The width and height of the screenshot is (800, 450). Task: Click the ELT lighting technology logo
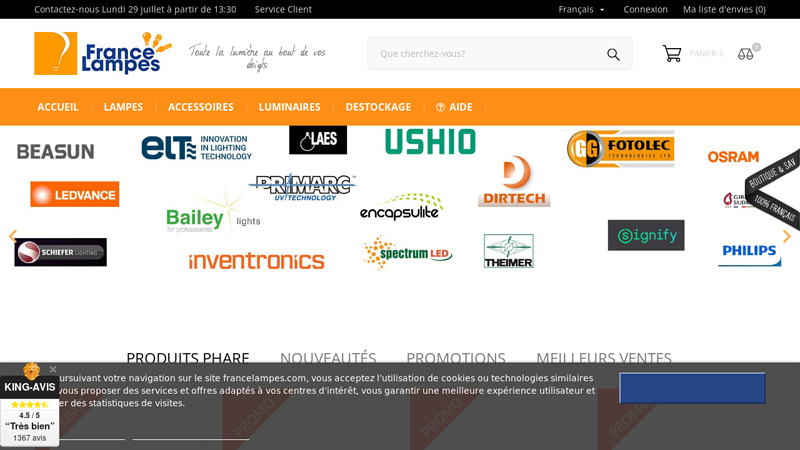[x=196, y=147]
